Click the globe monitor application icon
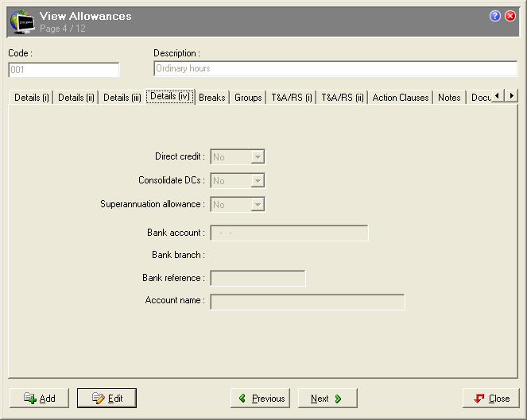Screen dimensions: 527x420 tap(21, 21)
